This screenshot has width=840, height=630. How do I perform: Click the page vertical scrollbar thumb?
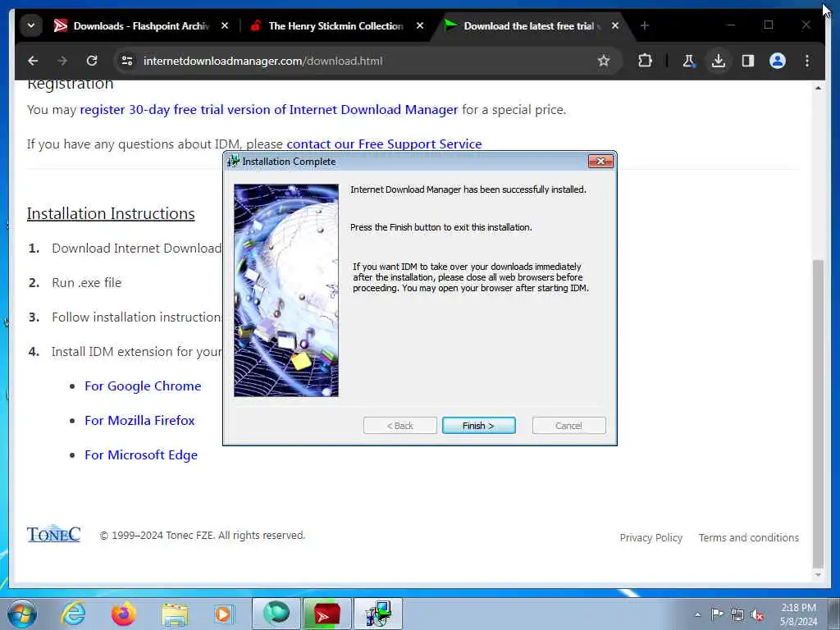pyautogui.click(x=818, y=413)
